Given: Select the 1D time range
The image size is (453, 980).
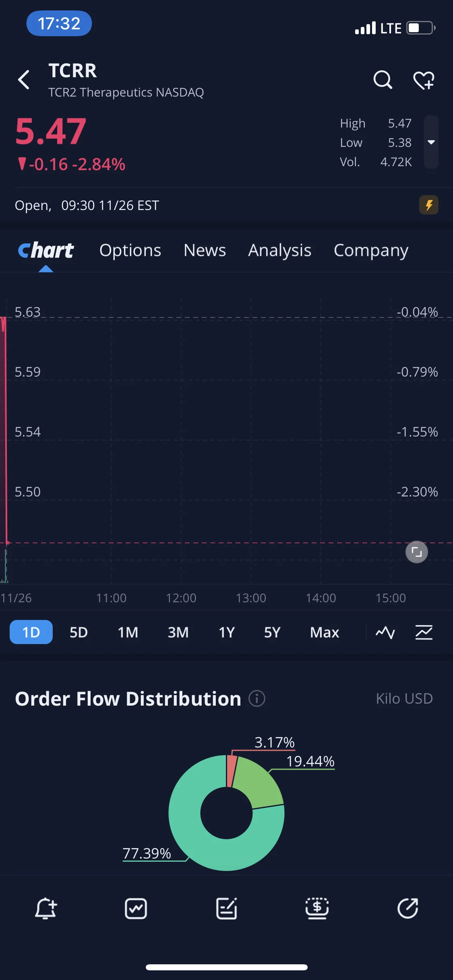Looking at the screenshot, I should coord(31,632).
